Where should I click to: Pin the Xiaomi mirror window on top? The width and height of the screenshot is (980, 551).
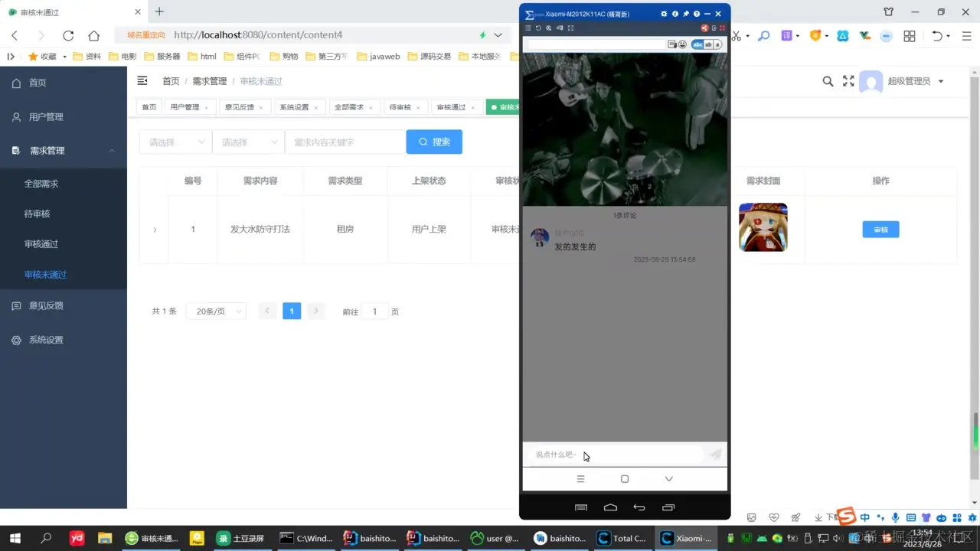coord(686,14)
